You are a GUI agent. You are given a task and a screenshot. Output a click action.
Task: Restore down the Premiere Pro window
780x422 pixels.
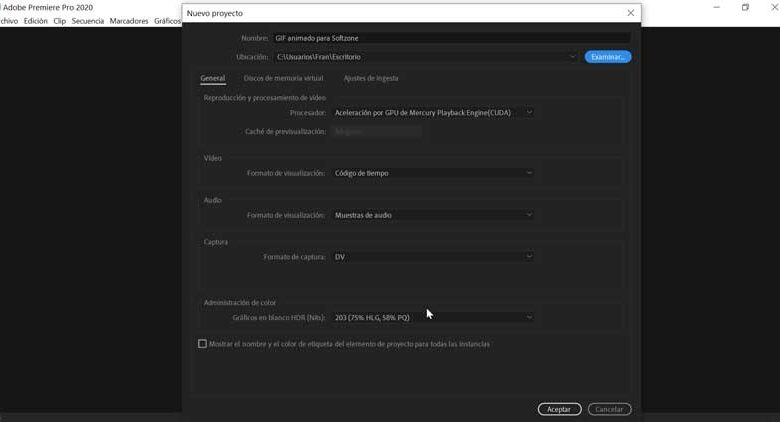(x=745, y=7)
